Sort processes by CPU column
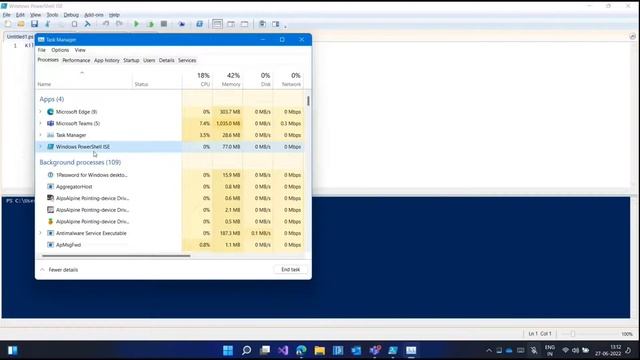 point(198,79)
